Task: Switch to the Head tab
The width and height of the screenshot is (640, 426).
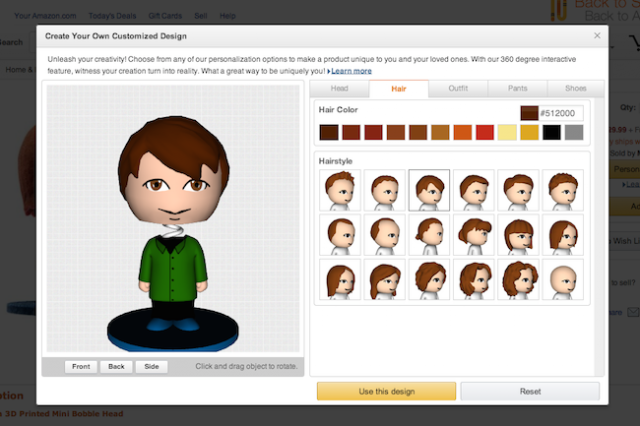Action: coord(341,89)
